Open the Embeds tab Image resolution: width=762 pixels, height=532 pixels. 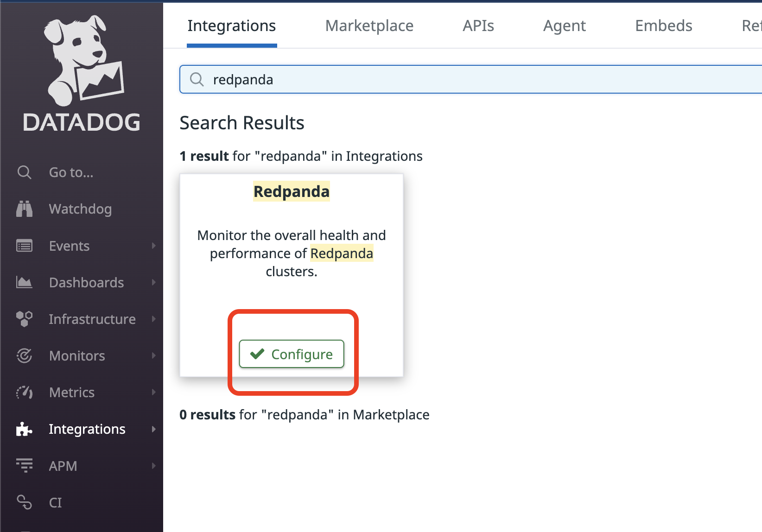664,26
